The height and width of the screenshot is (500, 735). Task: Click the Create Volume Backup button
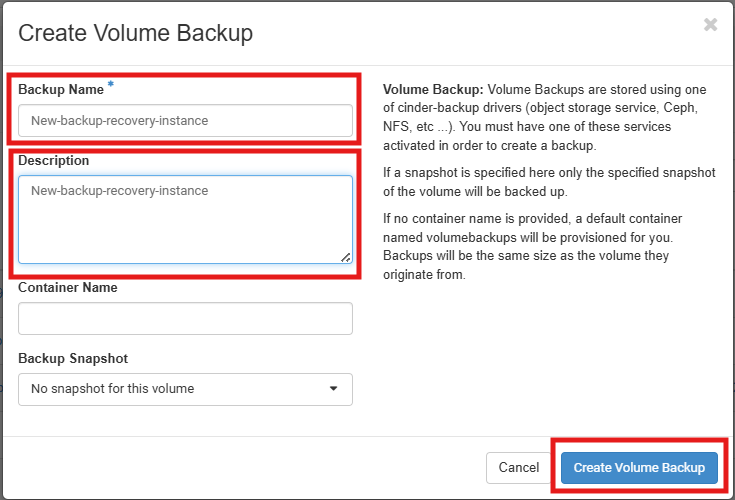(639, 467)
